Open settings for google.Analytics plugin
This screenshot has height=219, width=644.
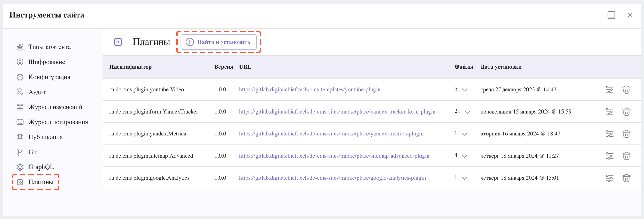click(610, 178)
